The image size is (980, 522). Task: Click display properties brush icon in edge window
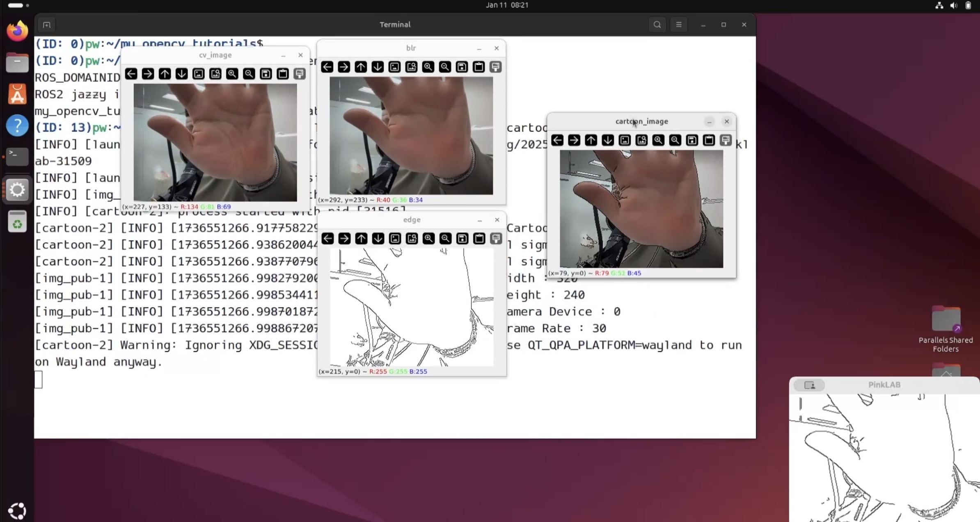[x=496, y=239]
